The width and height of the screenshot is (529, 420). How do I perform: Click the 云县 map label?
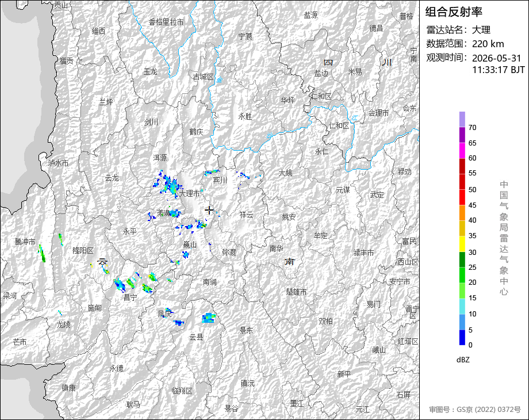pos(196,337)
